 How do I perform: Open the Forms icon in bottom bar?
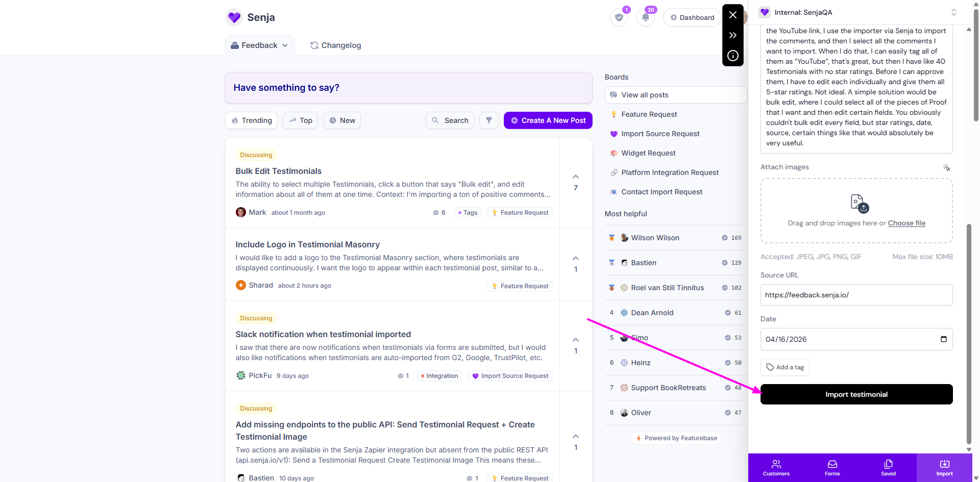[832, 467]
